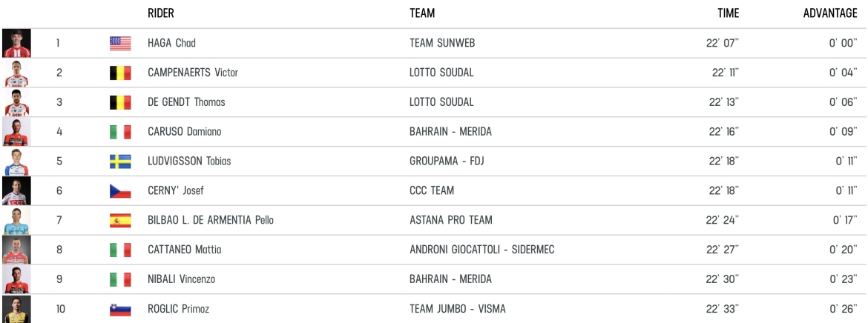This screenshot has width=868, height=323.
Task: Click the Czech flag next to CERNY' Josef
Action: pos(119,191)
